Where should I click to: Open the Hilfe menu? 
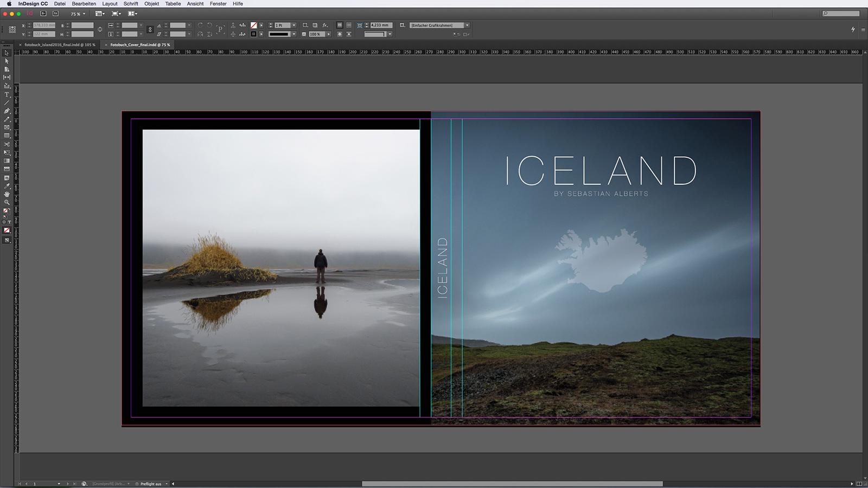(x=238, y=4)
